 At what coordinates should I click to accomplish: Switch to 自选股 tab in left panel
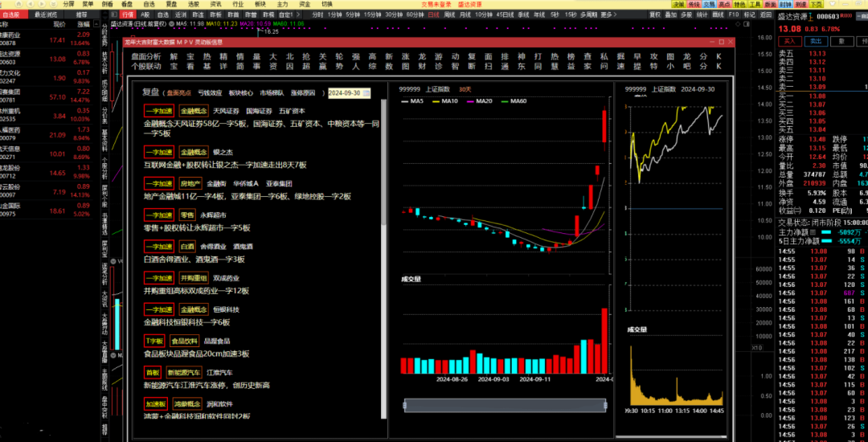[x=14, y=14]
